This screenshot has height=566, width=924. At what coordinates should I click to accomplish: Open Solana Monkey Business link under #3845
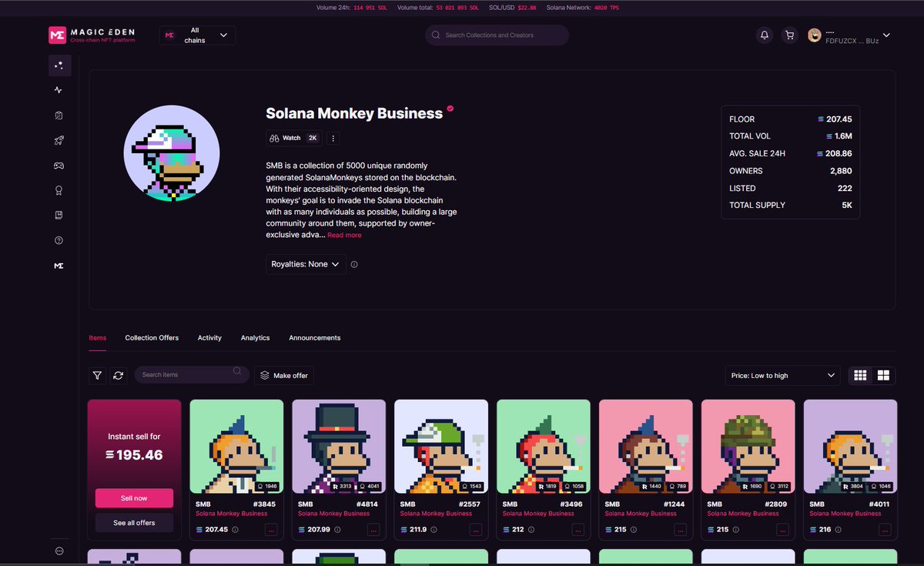pos(232,514)
